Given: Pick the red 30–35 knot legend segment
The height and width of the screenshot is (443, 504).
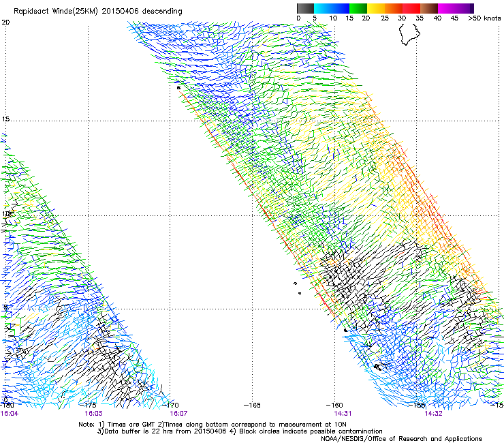Looking at the screenshot, I should click(x=411, y=8).
